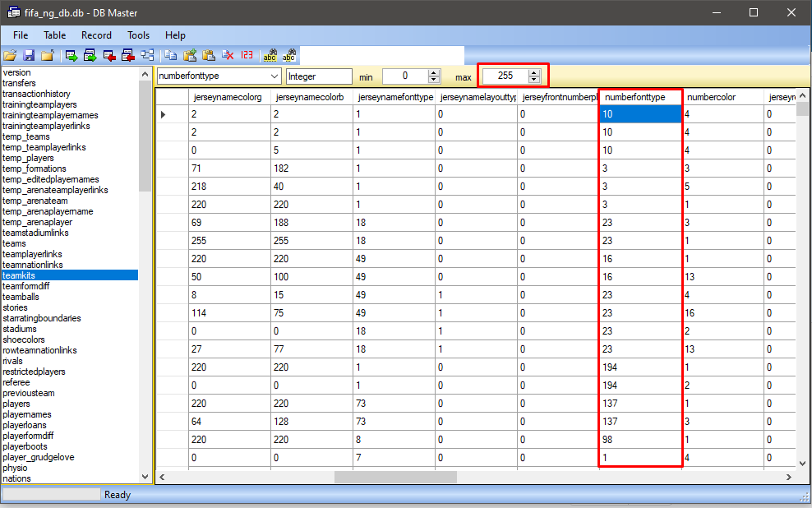
Task: Increase the min value with up arrow
Action: coord(434,72)
